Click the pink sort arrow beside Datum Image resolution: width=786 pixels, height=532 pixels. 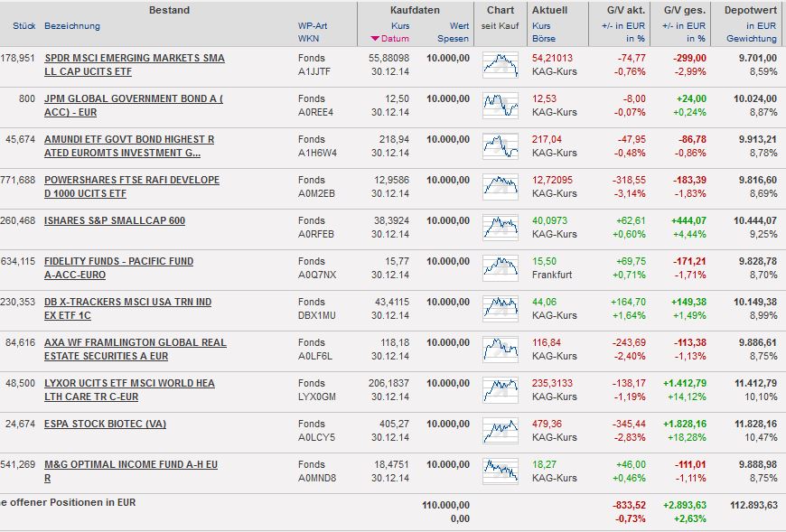click(x=375, y=39)
